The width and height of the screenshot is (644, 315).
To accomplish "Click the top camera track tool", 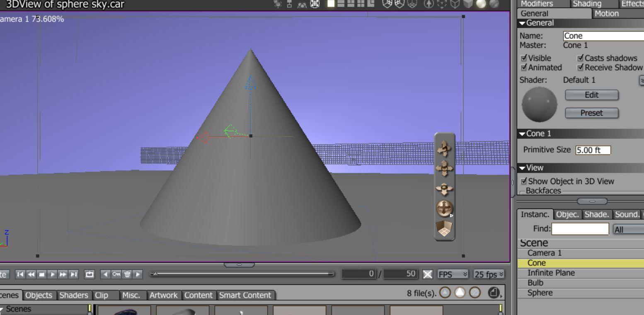I will click(445, 149).
